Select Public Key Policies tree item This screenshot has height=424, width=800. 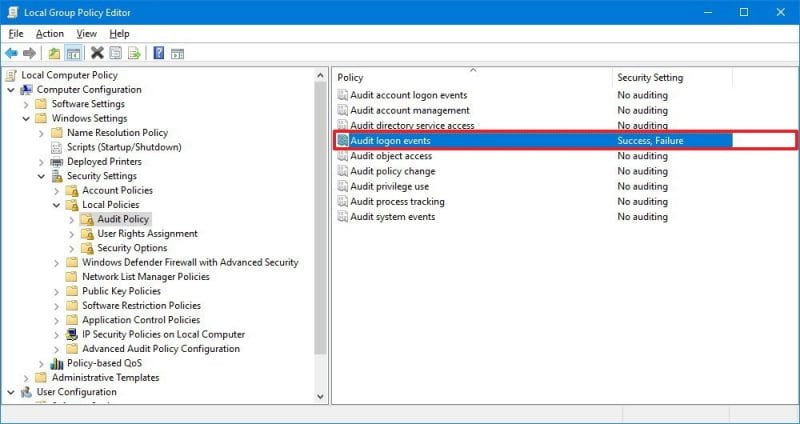pos(121,291)
